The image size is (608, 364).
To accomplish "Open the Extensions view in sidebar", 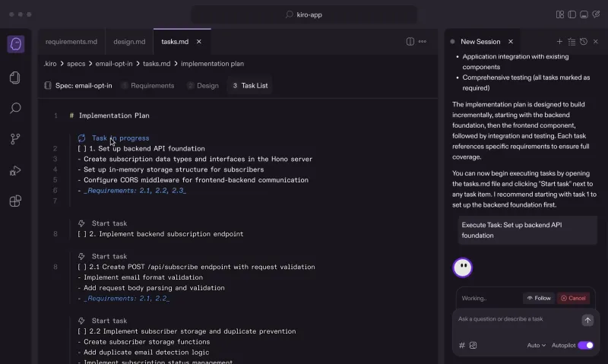I will pyautogui.click(x=15, y=201).
